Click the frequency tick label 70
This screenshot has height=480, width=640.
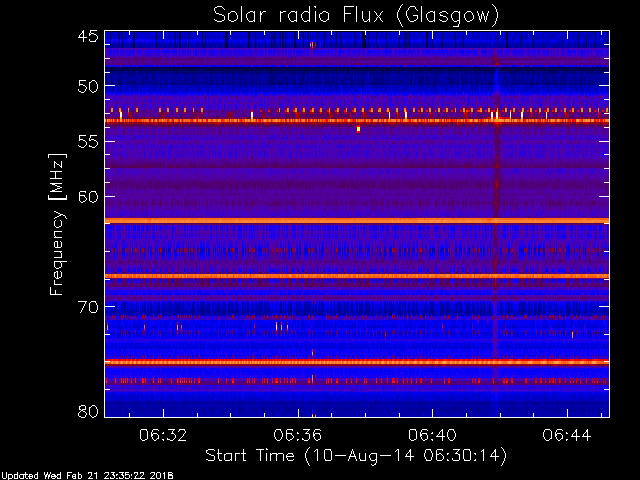88,307
